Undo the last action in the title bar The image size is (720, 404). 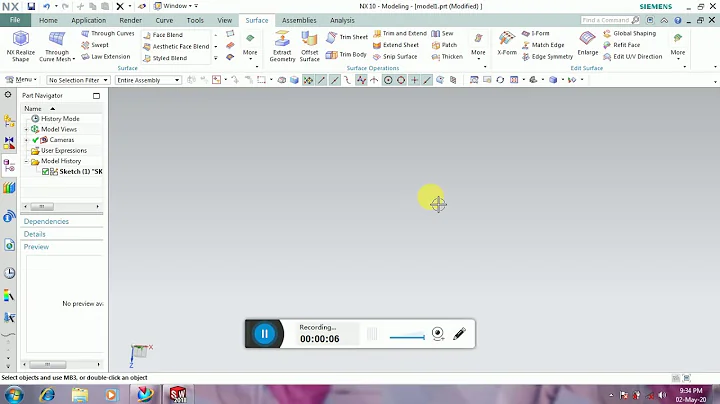tap(46, 6)
